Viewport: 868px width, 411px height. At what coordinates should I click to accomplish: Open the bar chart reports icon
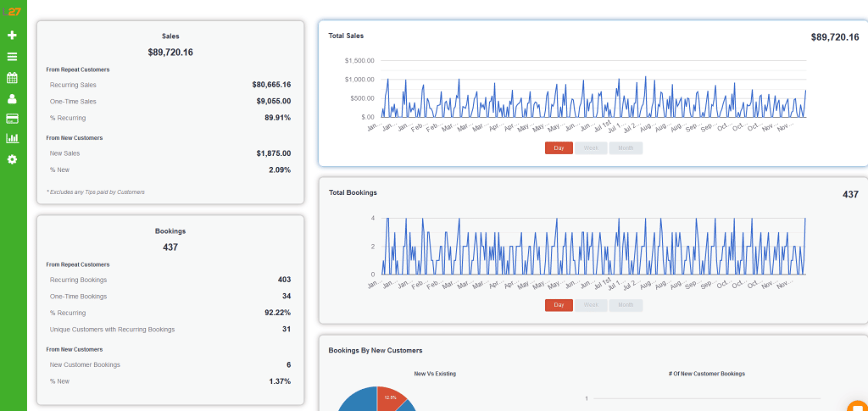[x=12, y=138]
